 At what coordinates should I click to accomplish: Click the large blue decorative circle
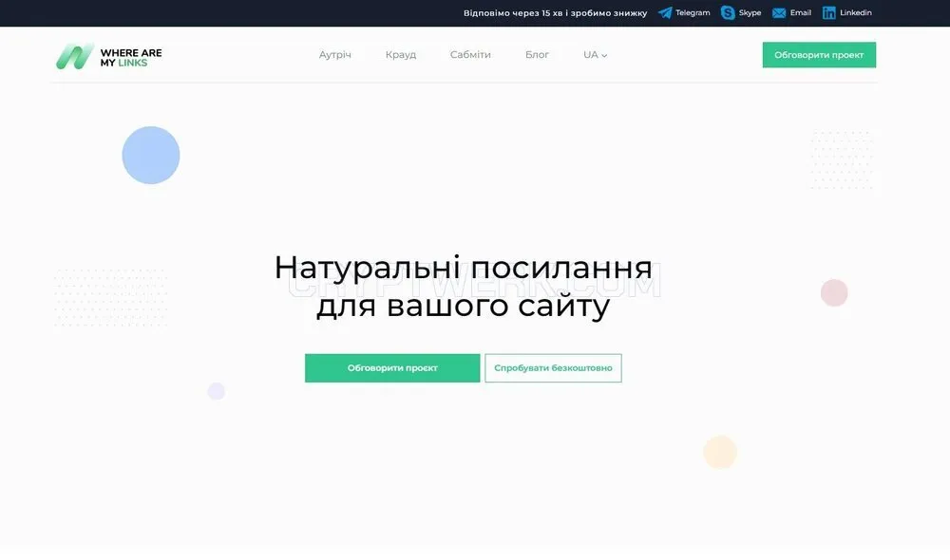(151, 155)
